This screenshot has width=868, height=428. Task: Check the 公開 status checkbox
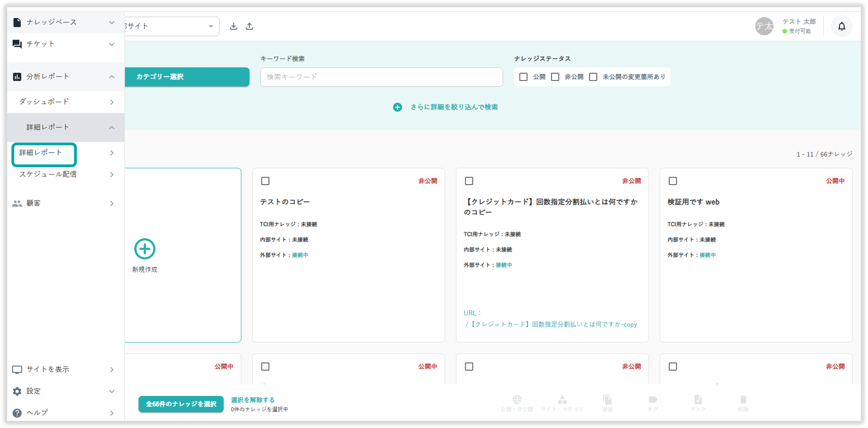pos(523,77)
